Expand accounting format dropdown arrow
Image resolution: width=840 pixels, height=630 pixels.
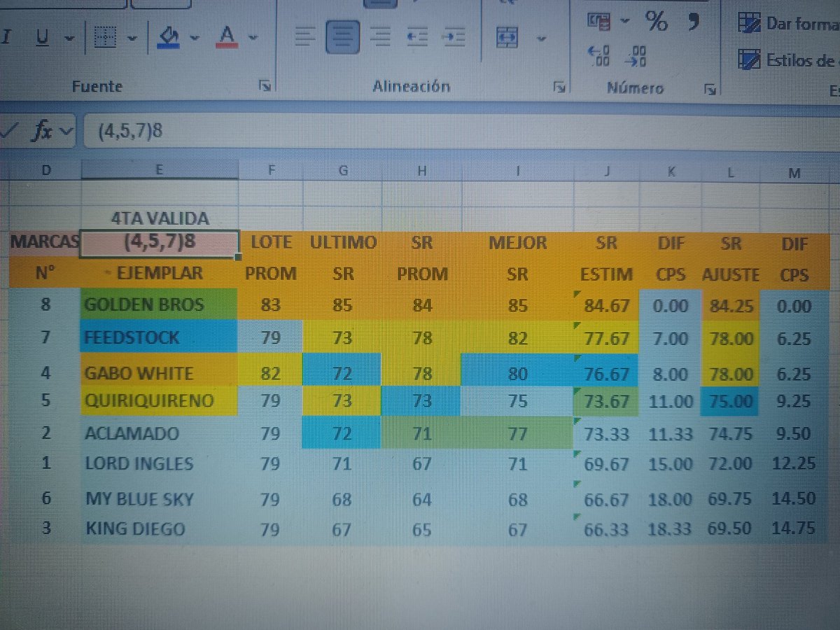point(624,22)
